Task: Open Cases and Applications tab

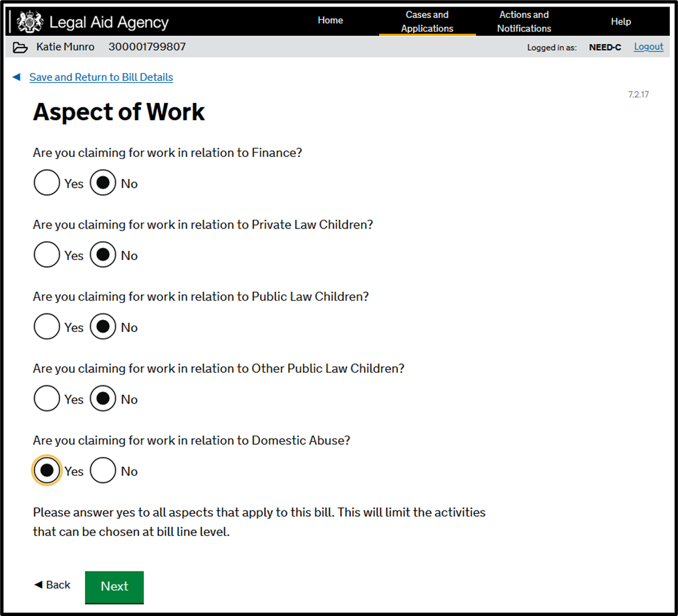Action: [427, 21]
